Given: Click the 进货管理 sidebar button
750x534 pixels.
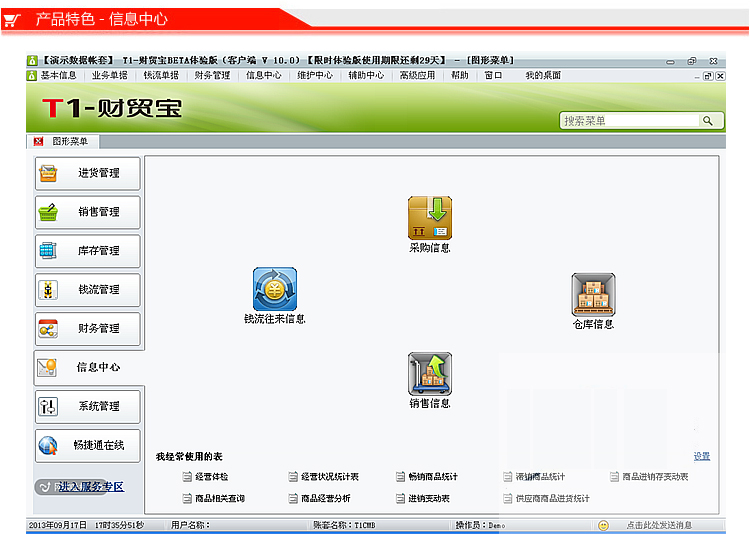Looking at the screenshot, I should click(88, 173).
